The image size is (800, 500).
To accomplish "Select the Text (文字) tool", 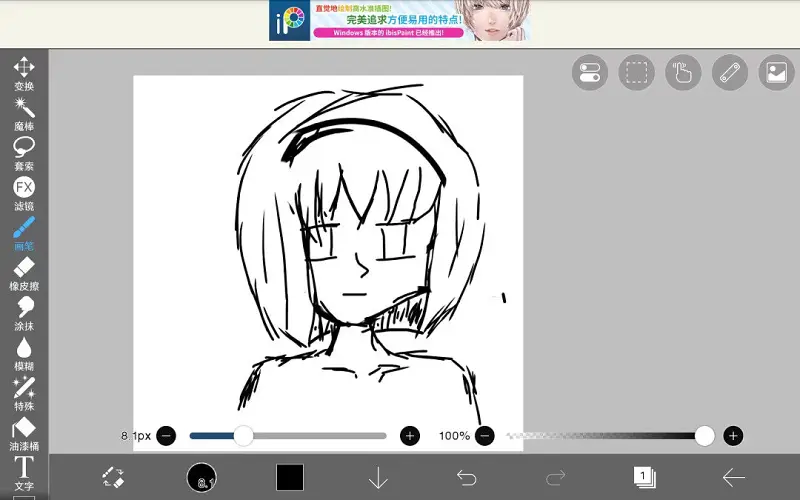I will click(24, 474).
